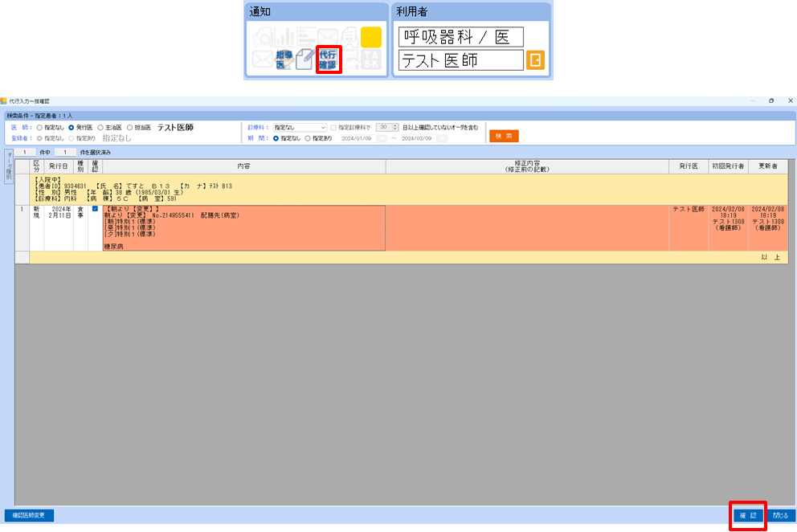Image resolution: width=797 pixels, height=532 pixels.
Task: Click the yellow square notification icon
Action: [x=371, y=37]
